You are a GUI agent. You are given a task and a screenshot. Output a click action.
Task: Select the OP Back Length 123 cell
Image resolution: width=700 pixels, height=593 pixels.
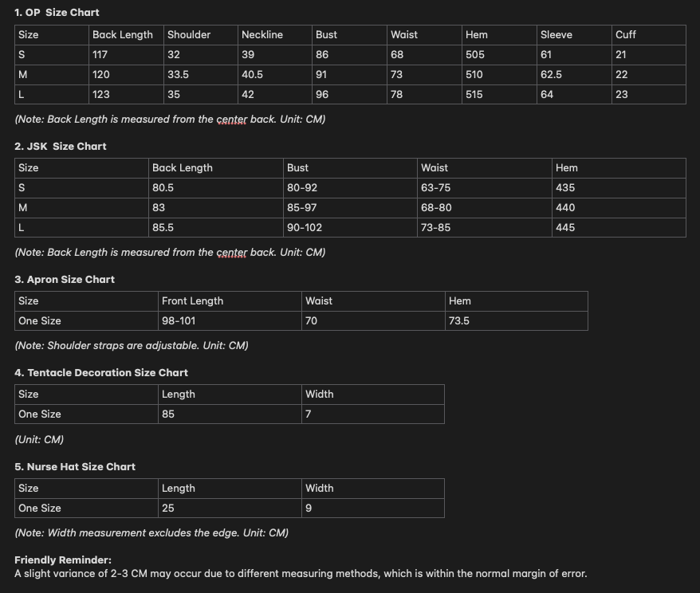(x=101, y=94)
